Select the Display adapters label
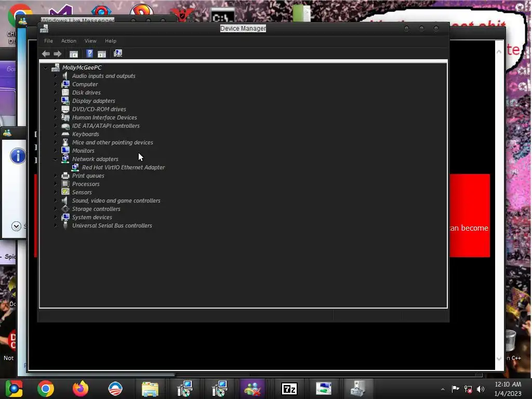Screen dimensions: 532x399 pyautogui.click(x=94, y=101)
